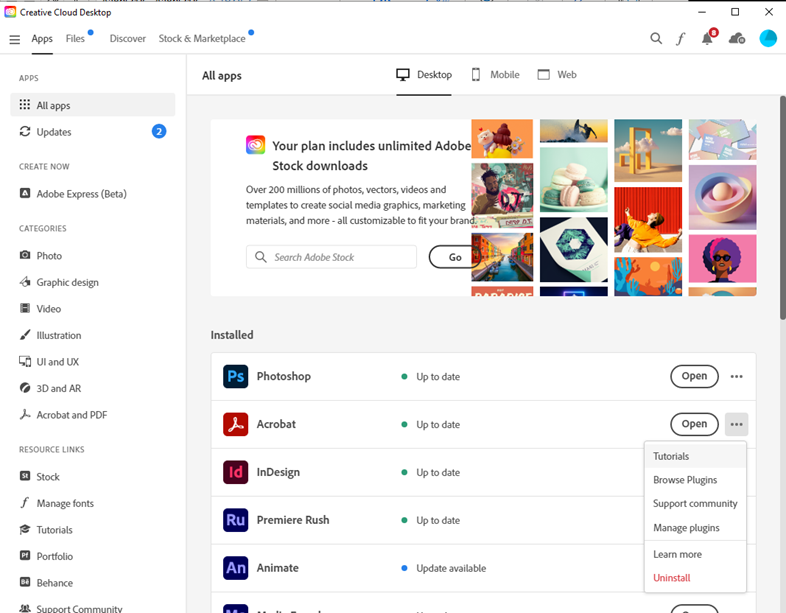Click Open button for Photoshop
This screenshot has width=786, height=613.
click(x=694, y=376)
